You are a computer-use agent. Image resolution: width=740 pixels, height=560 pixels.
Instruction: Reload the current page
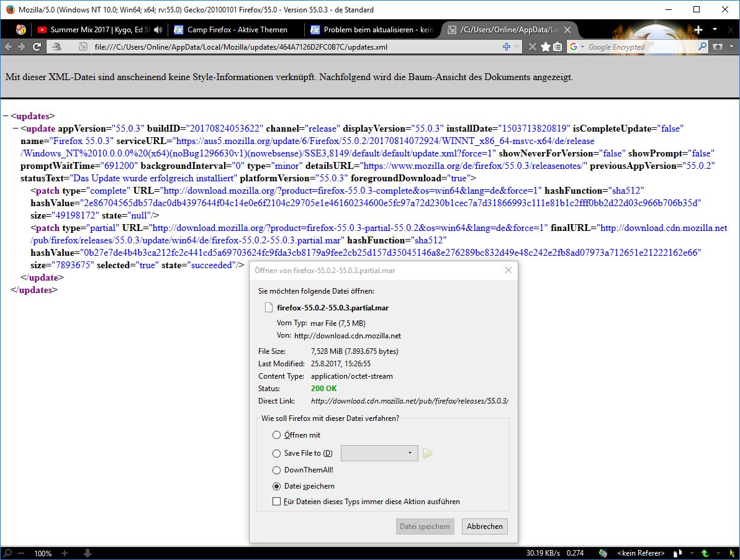[x=37, y=47]
